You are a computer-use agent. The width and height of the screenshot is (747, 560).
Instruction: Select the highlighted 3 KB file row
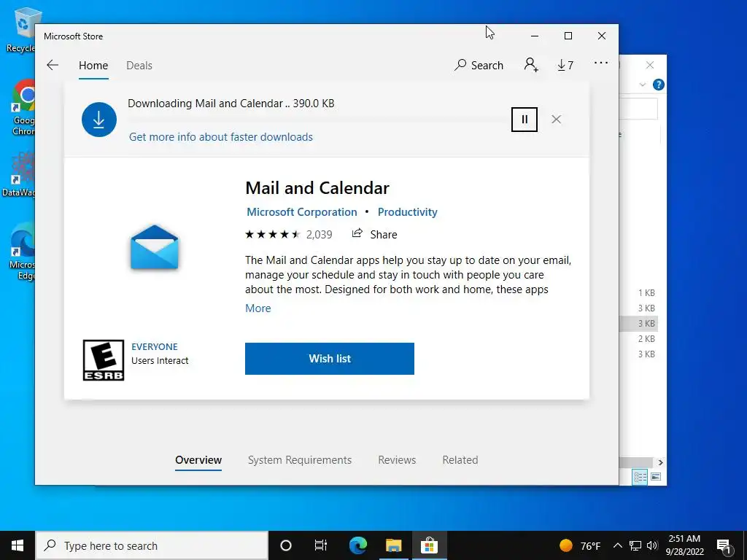639,323
